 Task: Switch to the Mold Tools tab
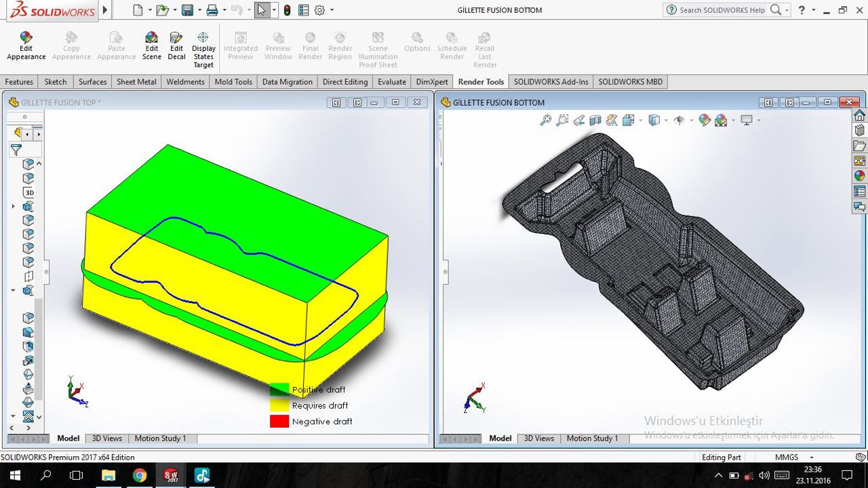point(233,81)
